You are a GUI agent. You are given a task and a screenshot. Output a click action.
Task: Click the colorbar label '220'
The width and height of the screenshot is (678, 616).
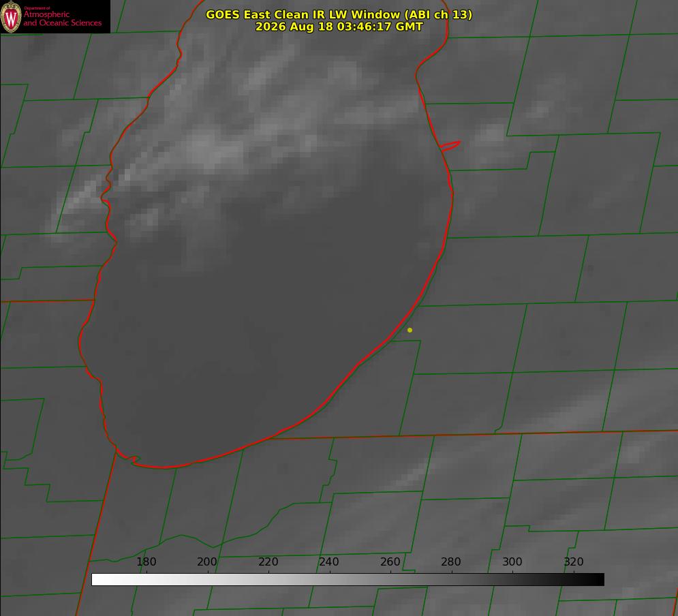pyautogui.click(x=268, y=561)
